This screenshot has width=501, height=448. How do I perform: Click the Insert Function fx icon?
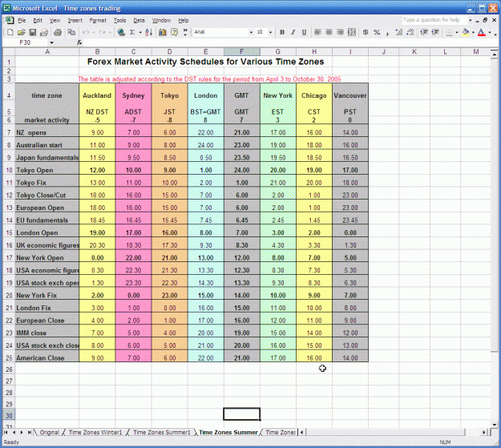point(79,42)
